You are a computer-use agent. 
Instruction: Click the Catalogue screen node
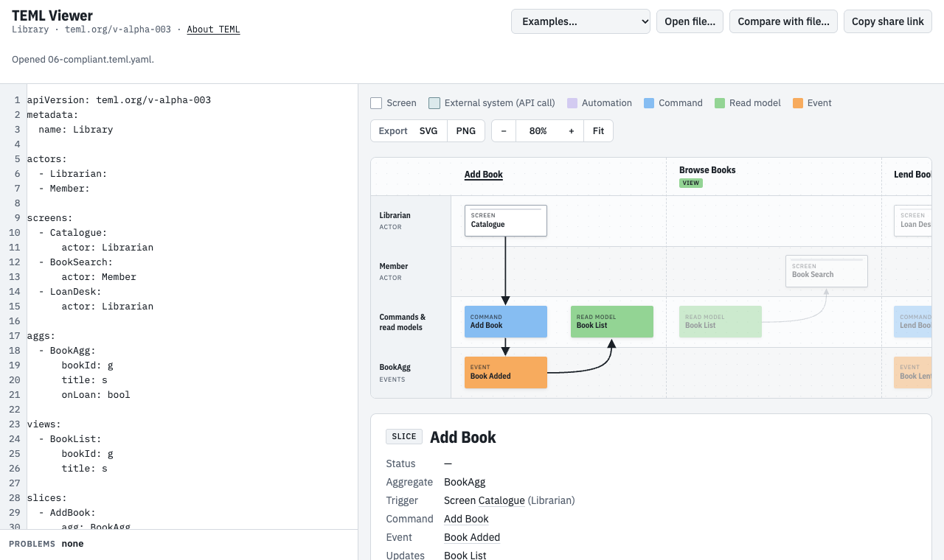506,220
